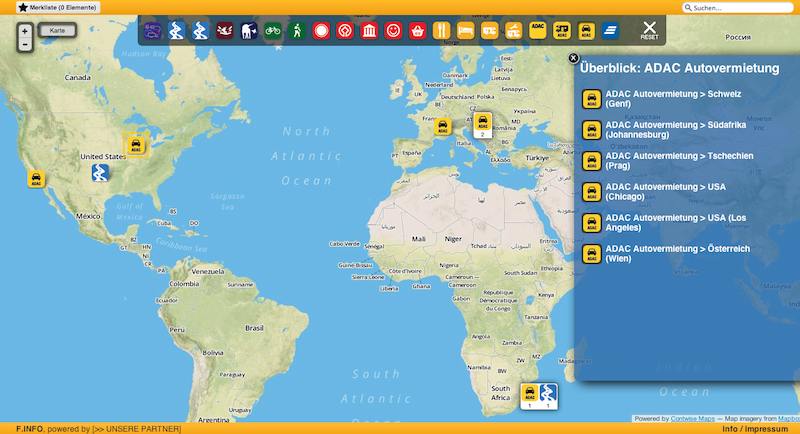Click the ADAC car marker at Los Angeles
The width and height of the screenshot is (800, 434).
(x=36, y=179)
